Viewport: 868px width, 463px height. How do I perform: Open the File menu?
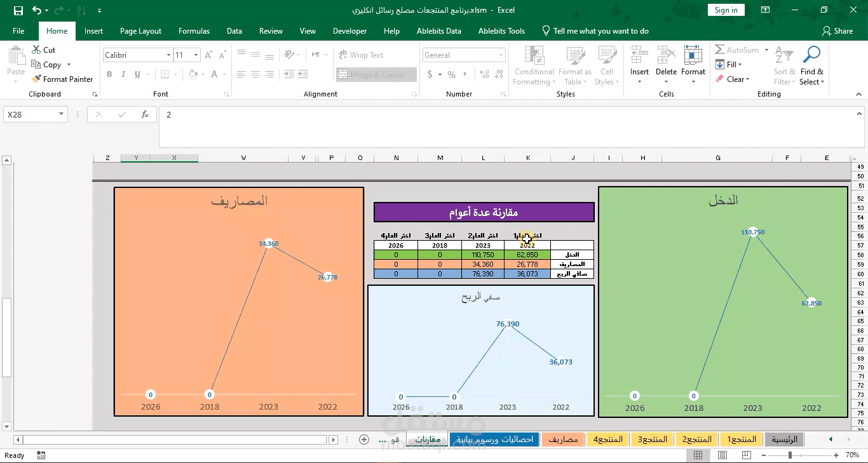tap(18, 30)
